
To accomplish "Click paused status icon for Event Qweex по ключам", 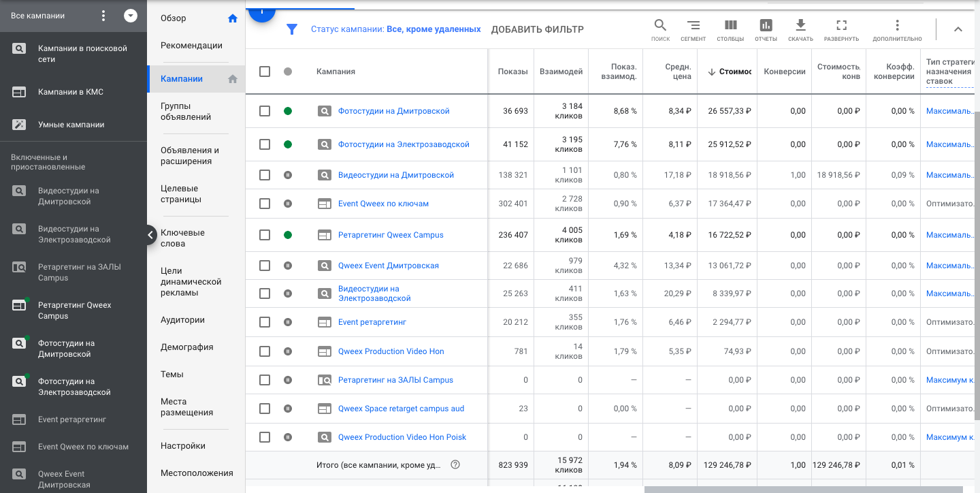I will tap(288, 204).
